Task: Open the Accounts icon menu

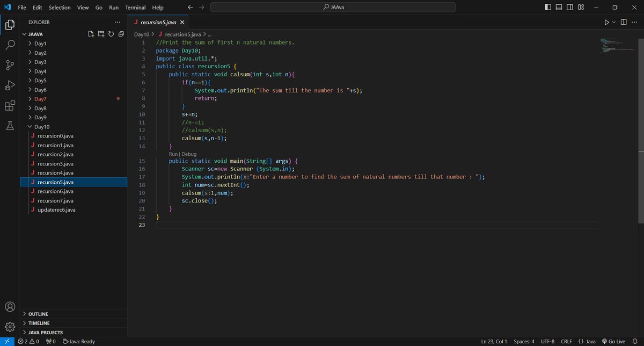Action: pos(10,307)
